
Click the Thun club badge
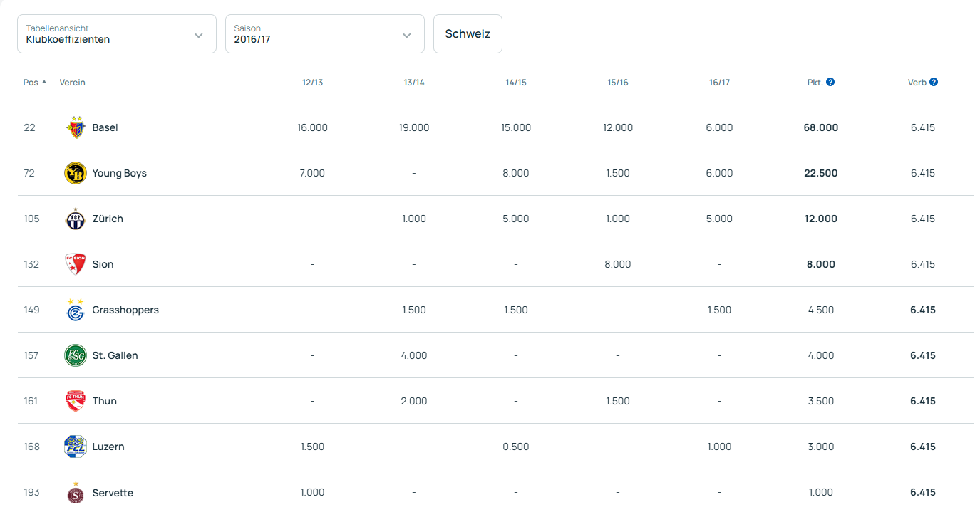(76, 401)
